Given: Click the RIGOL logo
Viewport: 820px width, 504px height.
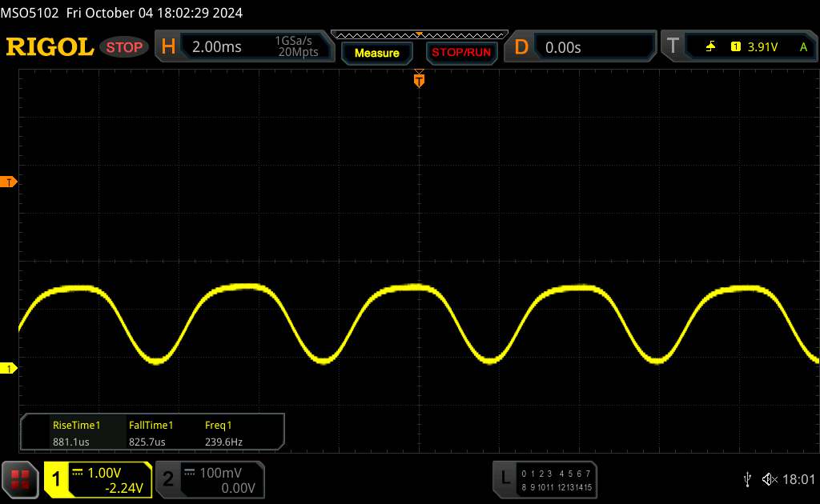Looking at the screenshot, I should pyautogui.click(x=50, y=47).
